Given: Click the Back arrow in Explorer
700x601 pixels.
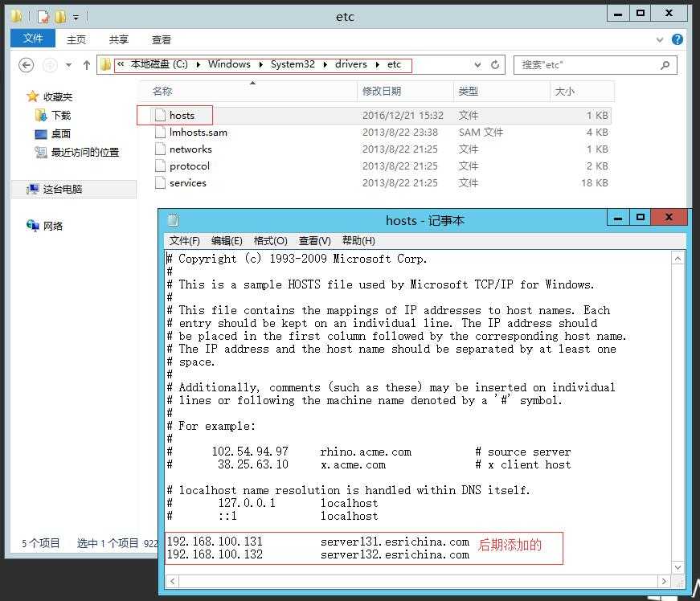Looking at the screenshot, I should [x=27, y=65].
